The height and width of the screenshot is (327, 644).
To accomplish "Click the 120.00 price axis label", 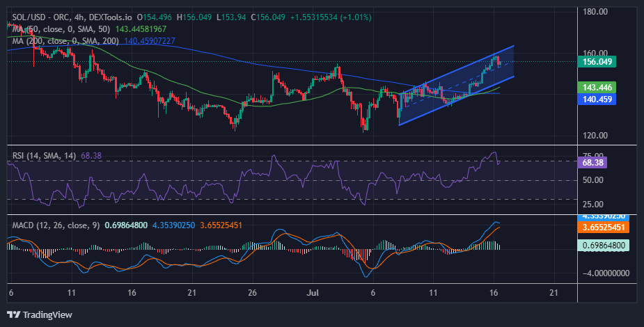I will (x=595, y=136).
